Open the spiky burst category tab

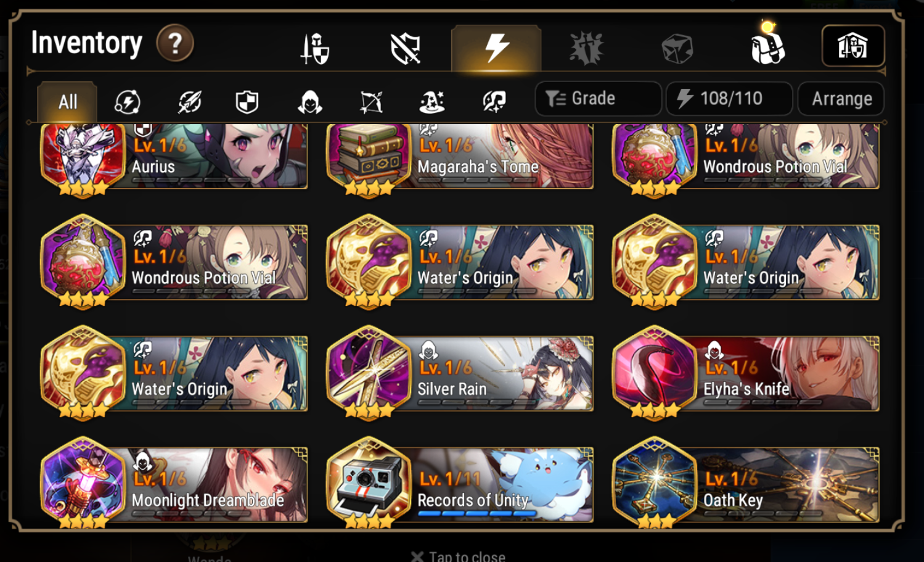click(586, 49)
